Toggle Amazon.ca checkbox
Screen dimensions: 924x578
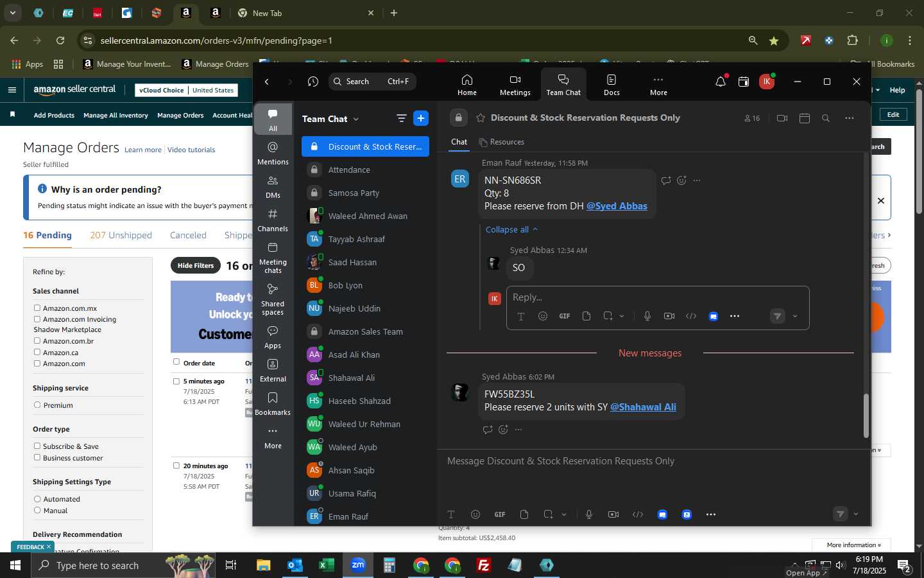pyautogui.click(x=37, y=353)
